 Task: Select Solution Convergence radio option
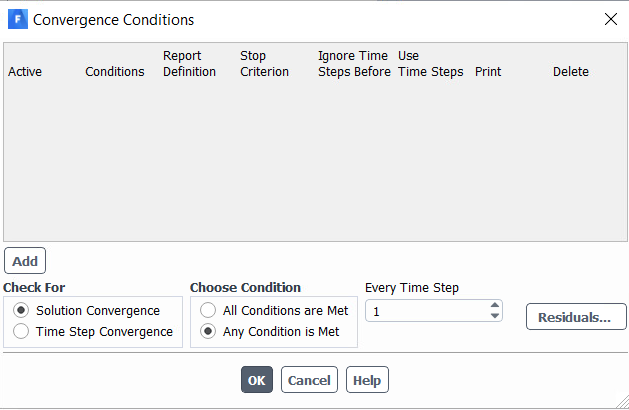(21, 311)
